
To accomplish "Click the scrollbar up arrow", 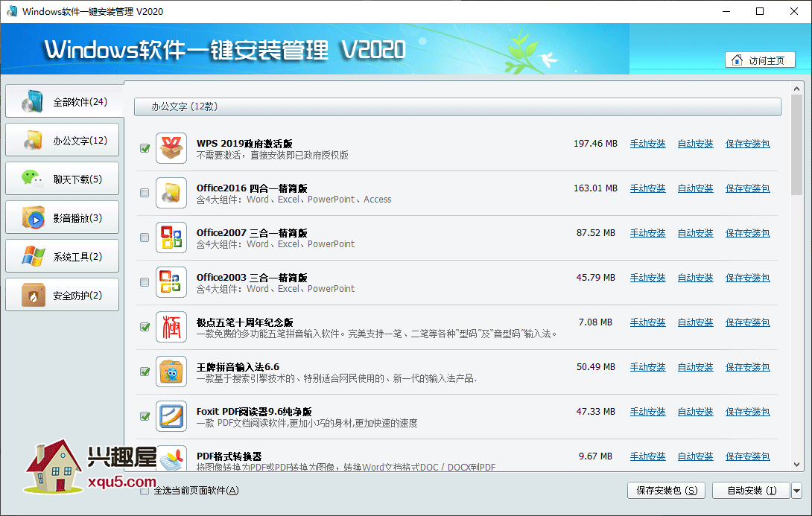I will [797, 89].
